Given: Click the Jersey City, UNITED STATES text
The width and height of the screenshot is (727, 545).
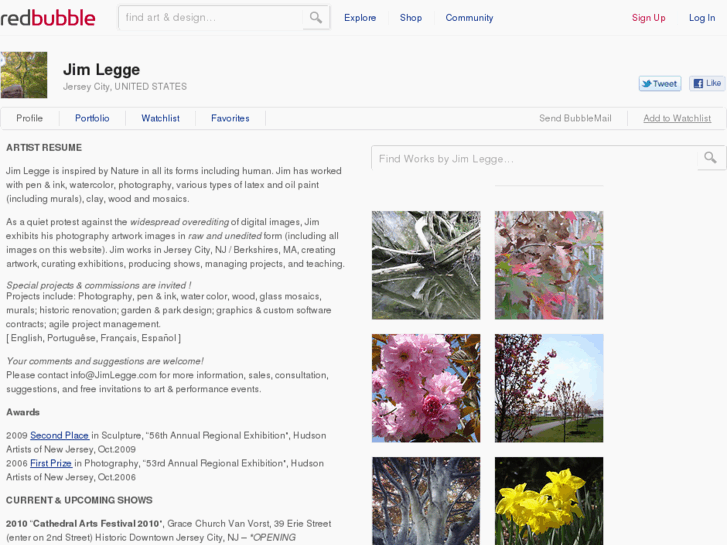Looking at the screenshot, I should coord(125,87).
